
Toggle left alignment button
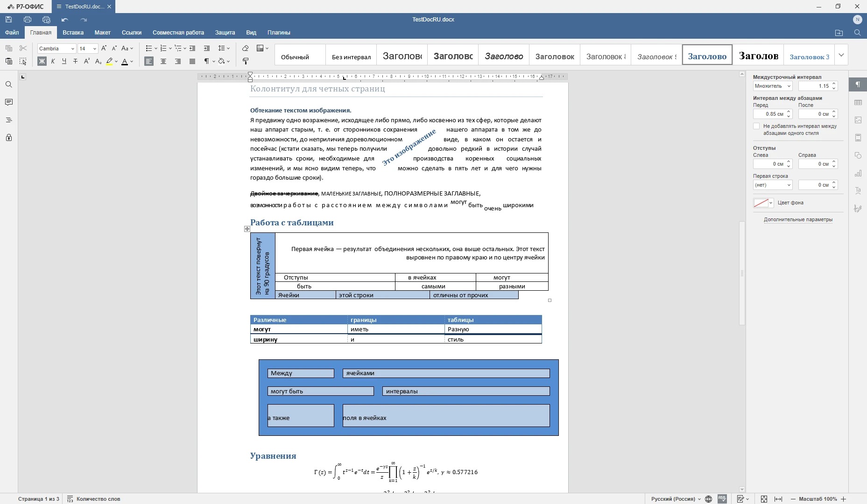click(149, 61)
